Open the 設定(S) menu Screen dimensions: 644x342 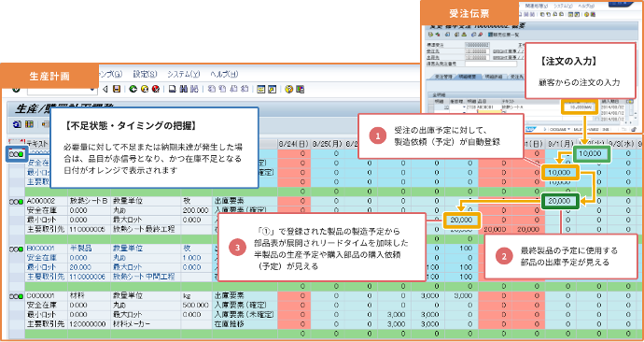click(x=145, y=75)
